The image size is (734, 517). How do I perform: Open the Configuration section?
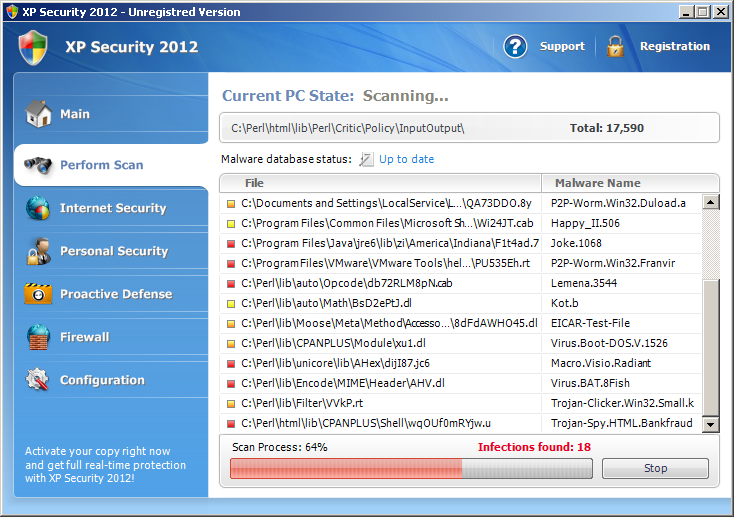pos(111,380)
